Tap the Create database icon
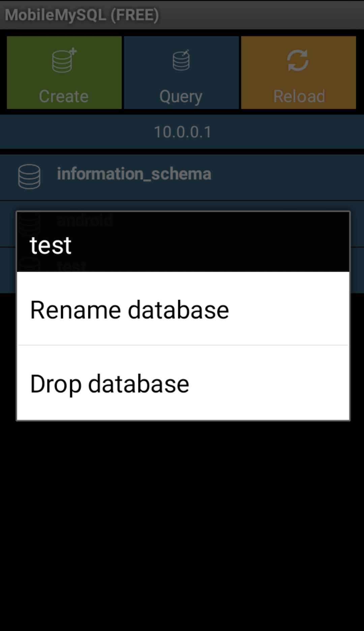This screenshot has height=631, width=364. (64, 61)
